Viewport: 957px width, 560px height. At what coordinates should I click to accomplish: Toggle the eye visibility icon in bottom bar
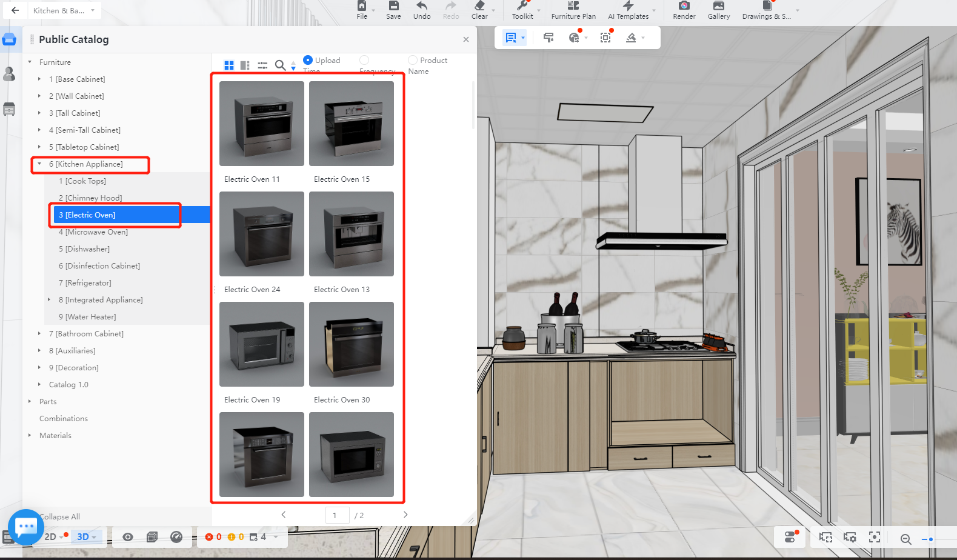click(127, 537)
